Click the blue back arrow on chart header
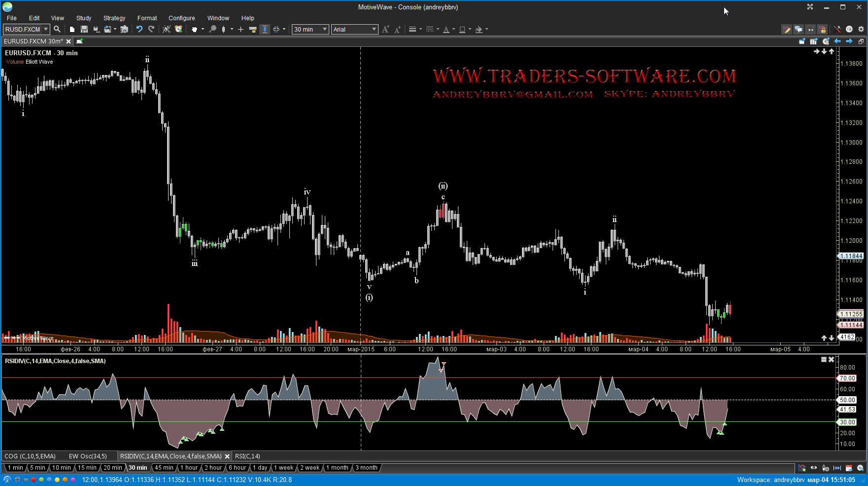Image resolution: width=868 pixels, height=486 pixels. tap(837, 41)
